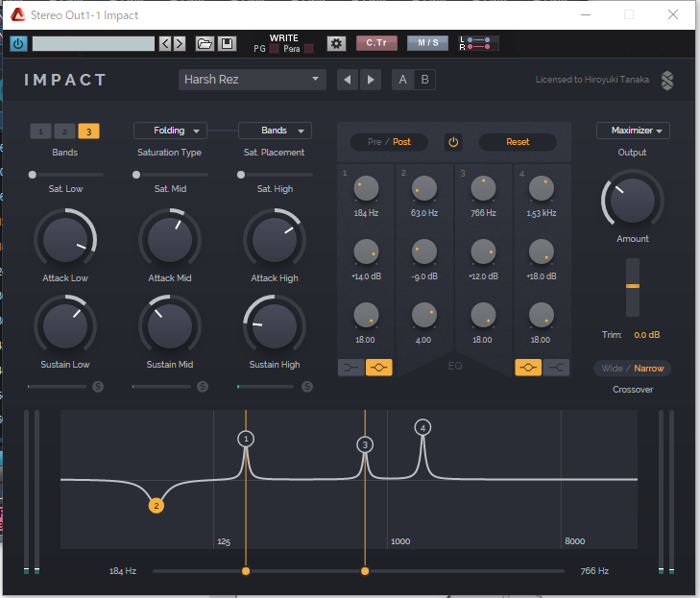Open plugin settings gear icon
Viewport: 700px width, 598px height.
click(336, 43)
